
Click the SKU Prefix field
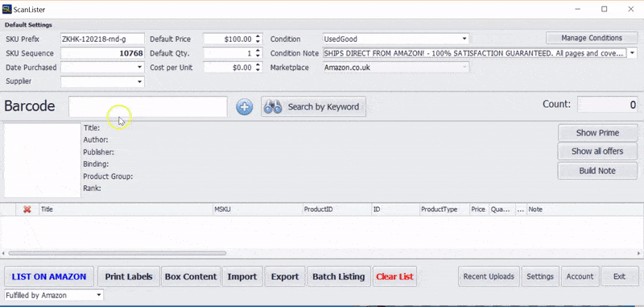pyautogui.click(x=102, y=39)
